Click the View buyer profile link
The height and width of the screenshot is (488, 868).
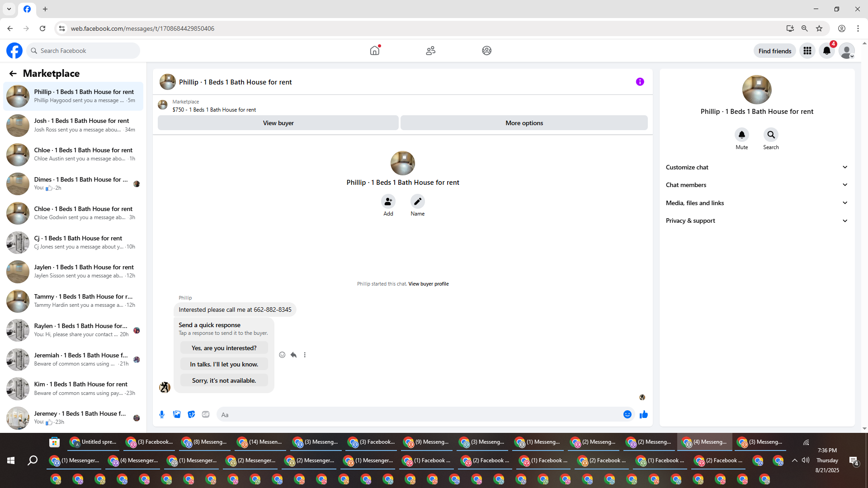coord(428,284)
